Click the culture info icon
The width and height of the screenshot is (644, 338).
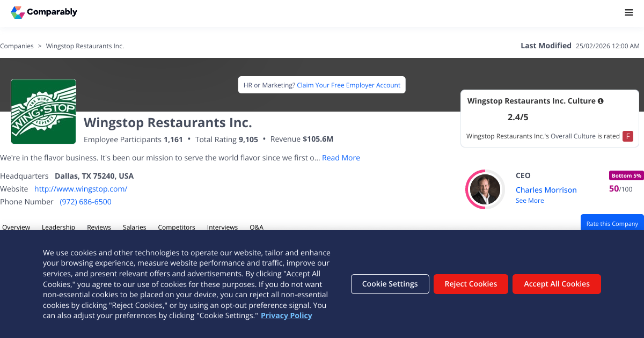[601, 101]
